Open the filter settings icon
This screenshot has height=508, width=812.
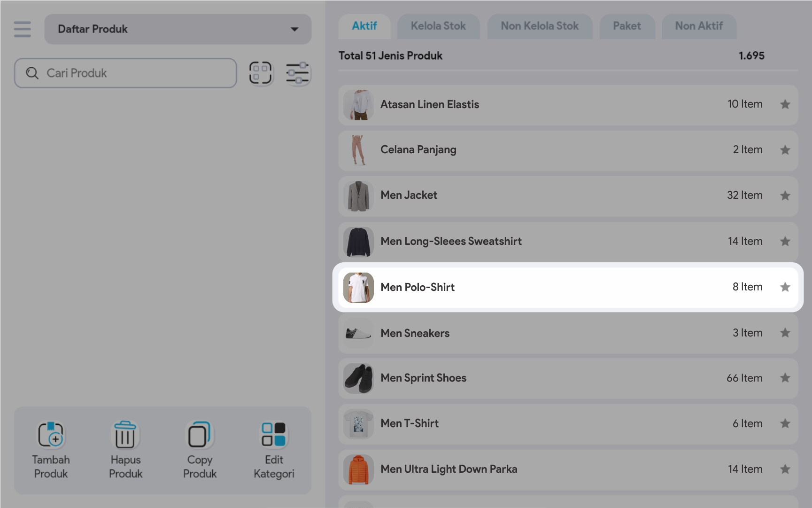click(297, 73)
